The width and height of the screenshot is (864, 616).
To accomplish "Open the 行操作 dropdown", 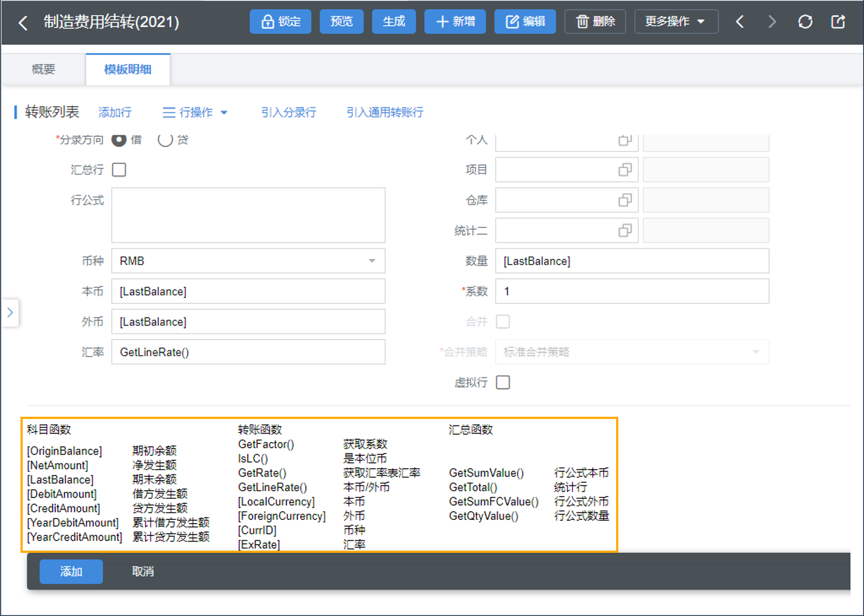I will pos(195,112).
